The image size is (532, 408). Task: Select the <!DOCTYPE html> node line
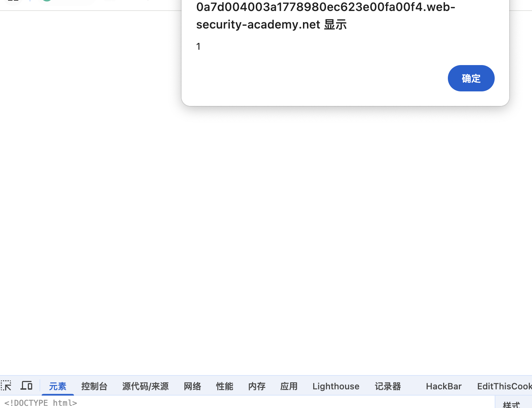[x=41, y=403]
